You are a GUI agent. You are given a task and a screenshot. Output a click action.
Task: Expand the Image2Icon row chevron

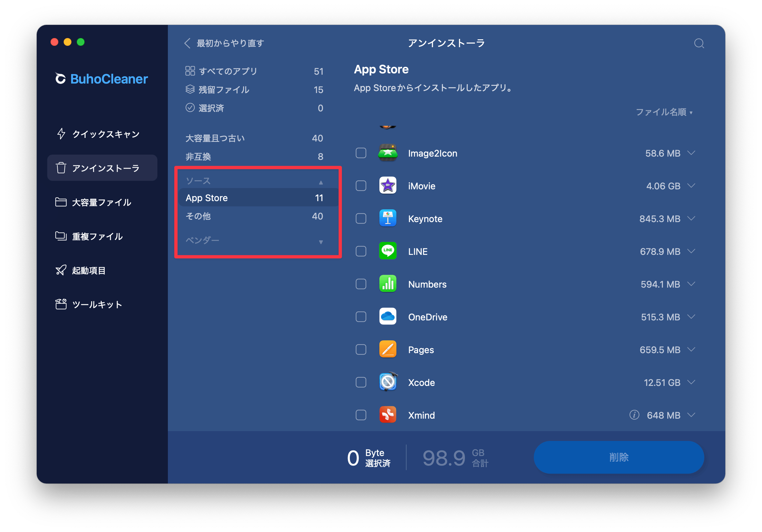click(x=691, y=153)
